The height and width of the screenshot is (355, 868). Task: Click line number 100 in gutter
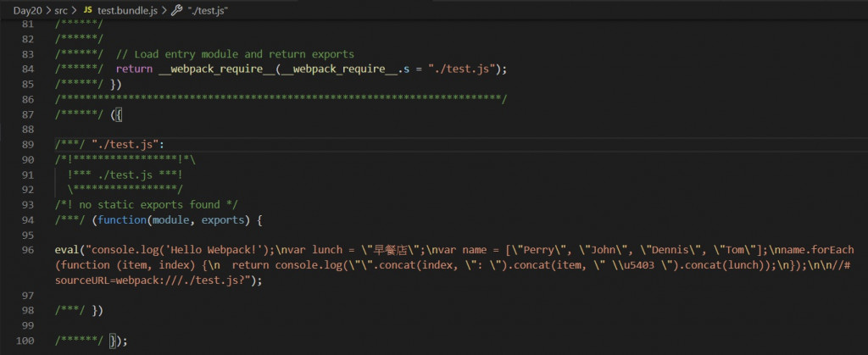(25, 341)
